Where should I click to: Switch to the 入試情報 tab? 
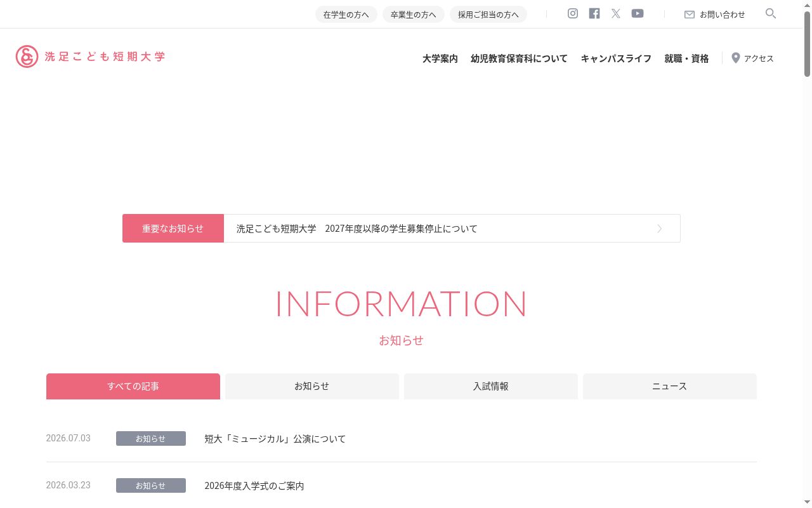pos(491,386)
